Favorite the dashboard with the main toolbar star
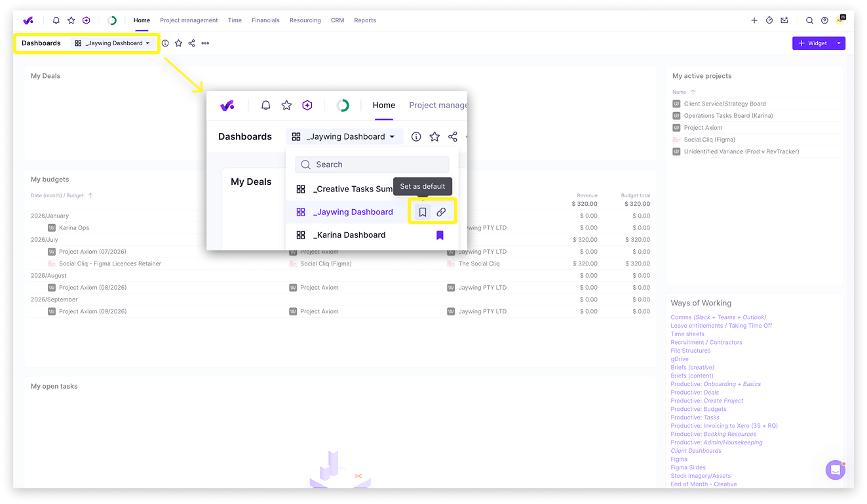 click(178, 43)
